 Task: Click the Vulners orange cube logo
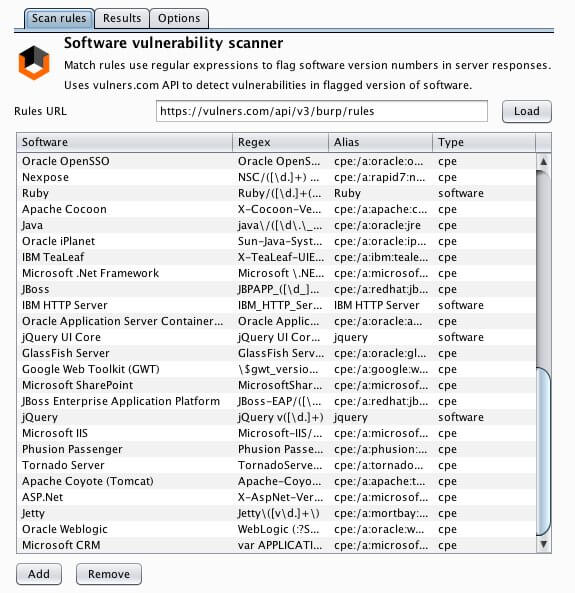point(34,62)
